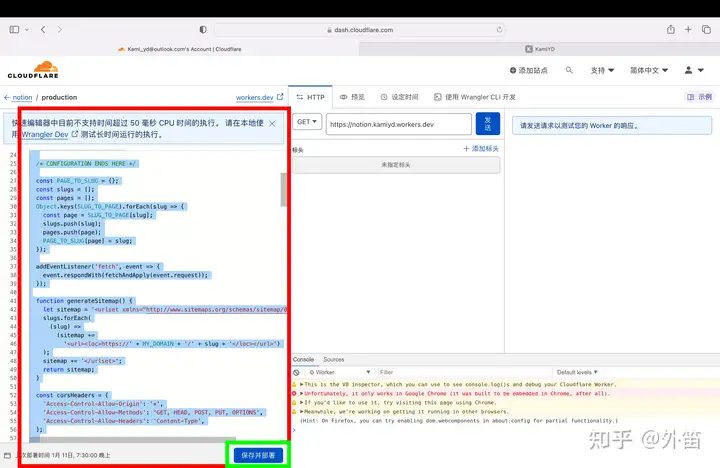Dismiss the CPU time notice banner
The height and width of the screenshot is (468, 720).
pyautogui.click(x=272, y=124)
